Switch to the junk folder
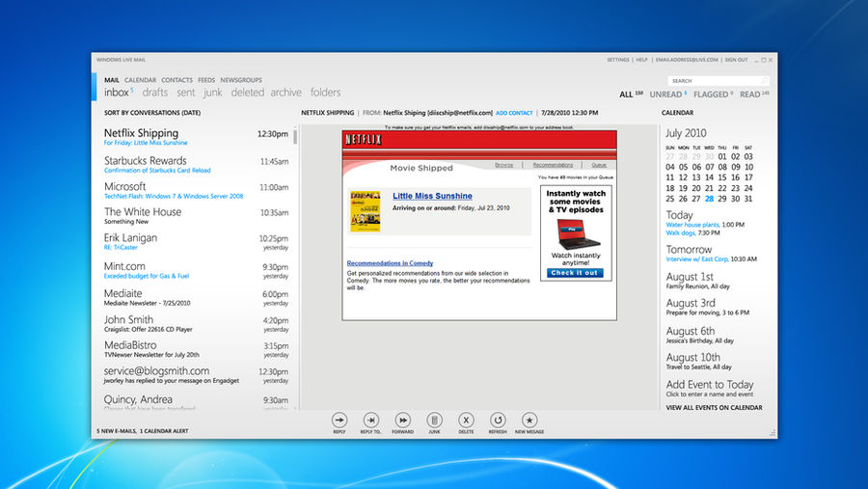The height and width of the screenshot is (489, 868). pyautogui.click(x=213, y=93)
